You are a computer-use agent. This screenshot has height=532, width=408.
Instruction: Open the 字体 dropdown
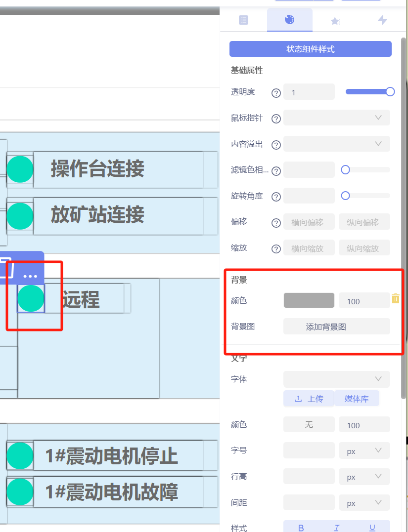[337, 379]
